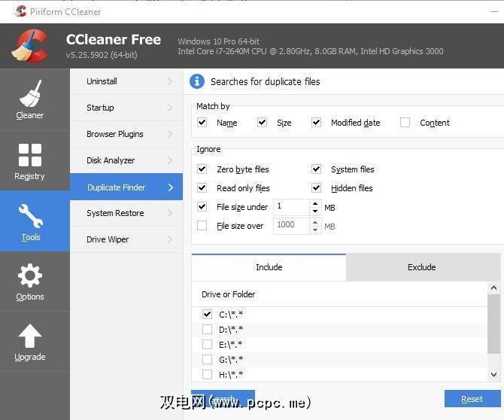
Task: Open the Options gear icon
Action: coord(30,275)
